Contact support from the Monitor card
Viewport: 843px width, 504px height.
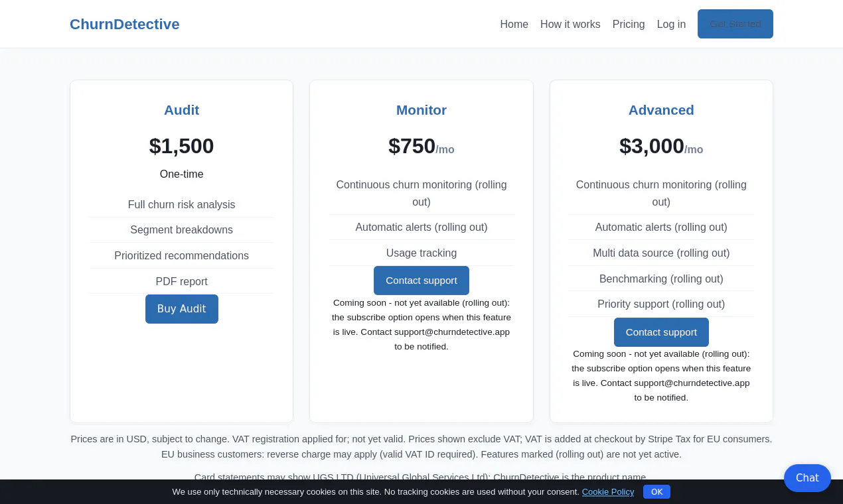click(421, 281)
